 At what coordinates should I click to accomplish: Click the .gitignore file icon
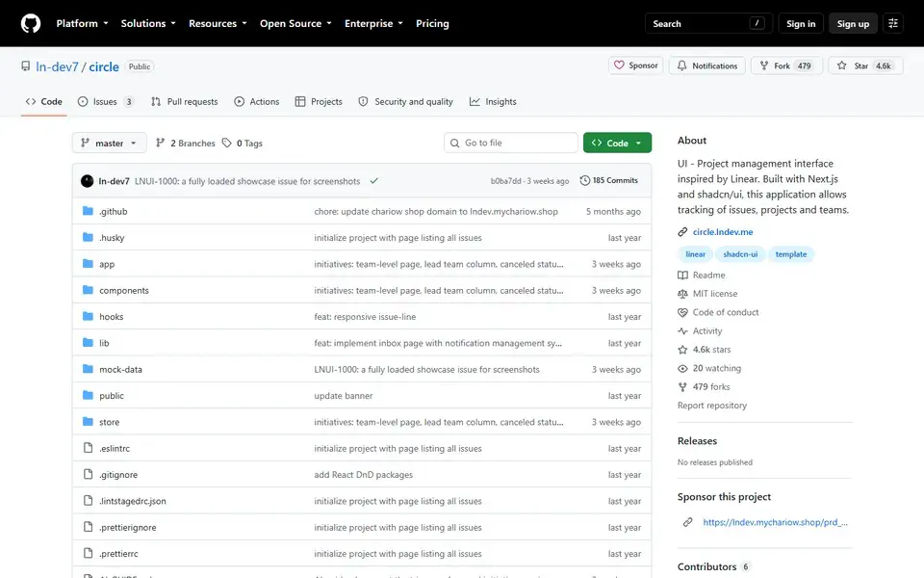tap(88, 474)
